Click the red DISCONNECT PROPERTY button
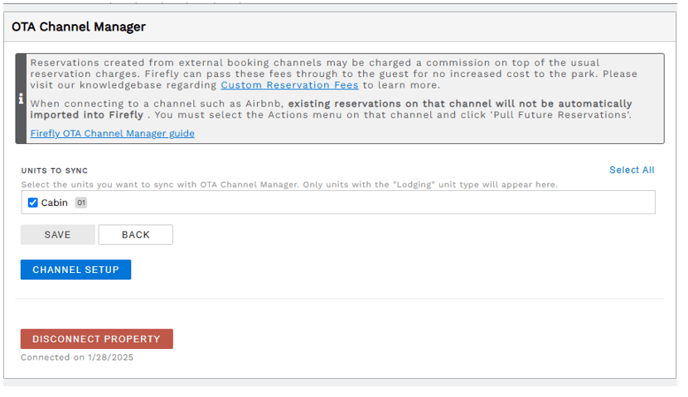Screen dimensions: 688x397 [x=97, y=339]
